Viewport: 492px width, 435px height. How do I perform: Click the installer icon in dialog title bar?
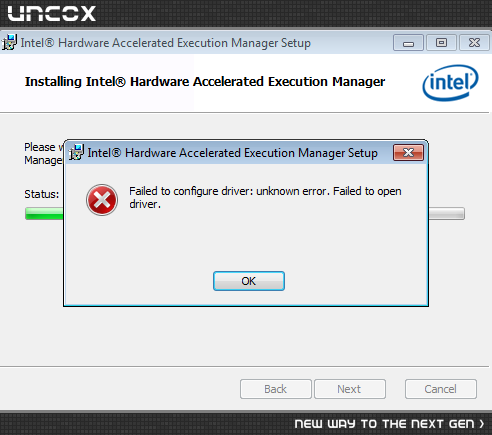coord(76,152)
